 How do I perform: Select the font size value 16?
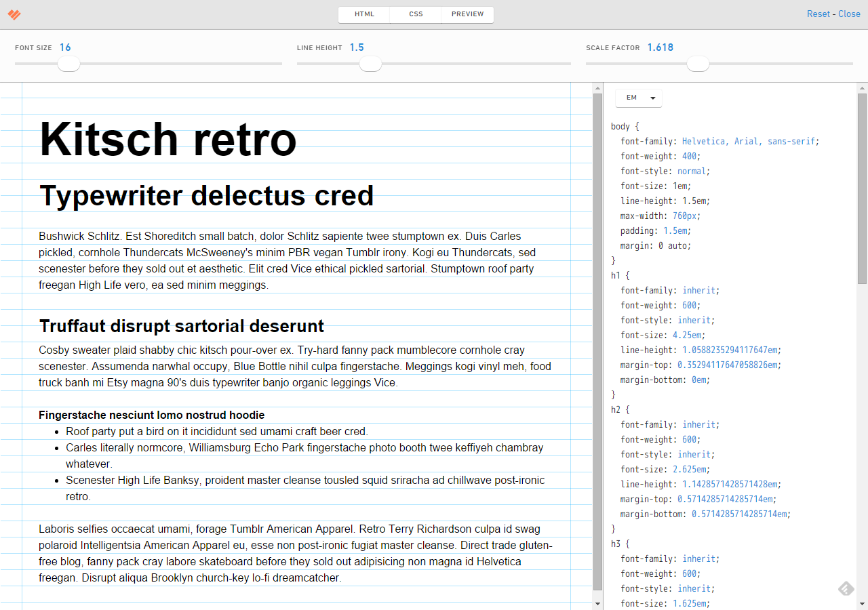coord(65,47)
